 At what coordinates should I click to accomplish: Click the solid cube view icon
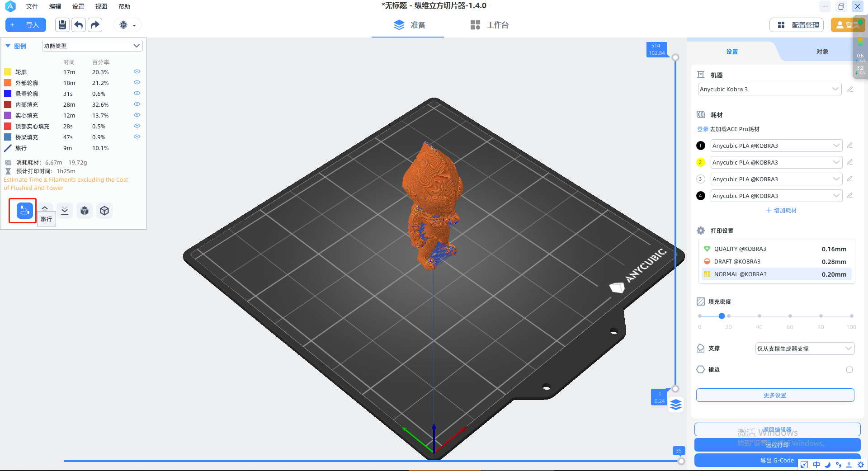(85, 211)
